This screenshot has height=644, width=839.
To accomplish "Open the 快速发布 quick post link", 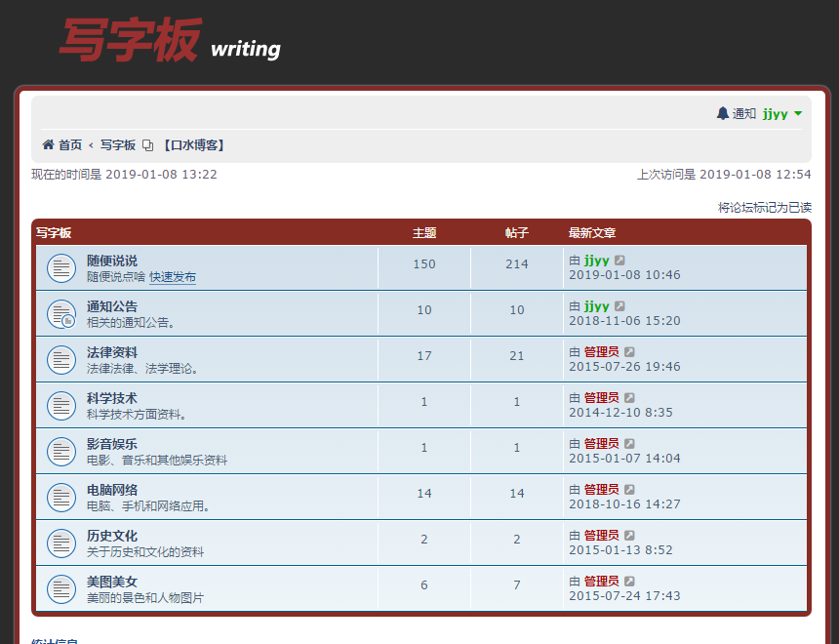I will coord(173,277).
